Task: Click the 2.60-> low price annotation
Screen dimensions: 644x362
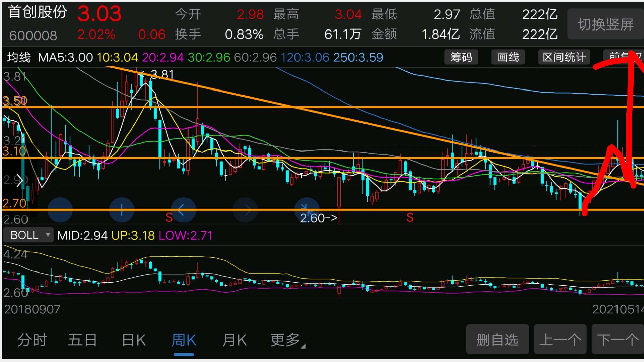Action: tap(319, 218)
